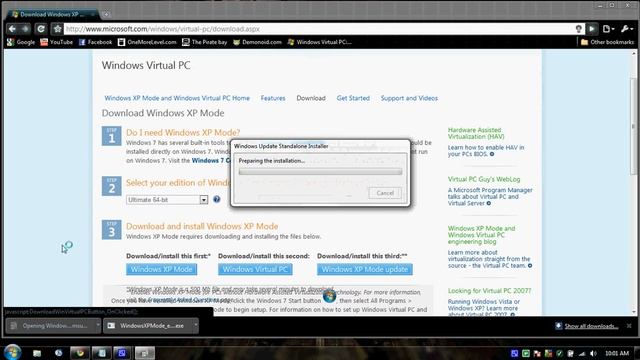Screen dimensions: 640x360
Task: Click the browser forward arrow
Action: click(25, 29)
